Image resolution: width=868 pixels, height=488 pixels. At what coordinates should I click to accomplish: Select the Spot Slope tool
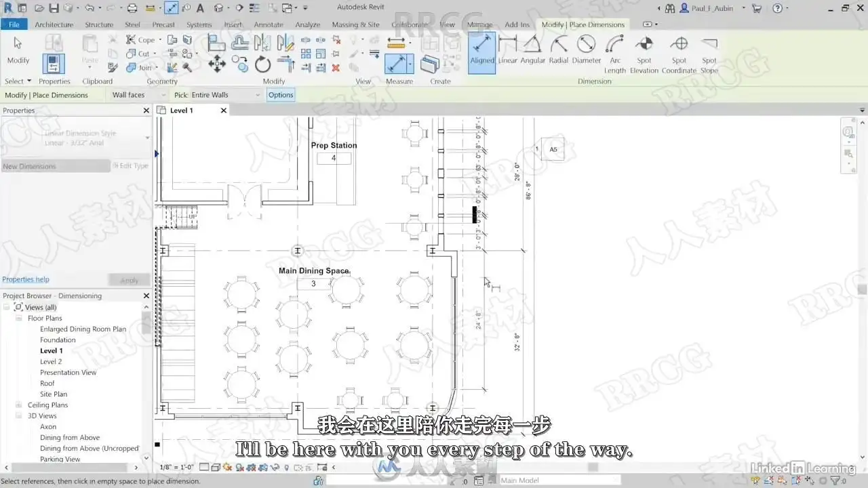click(x=709, y=55)
